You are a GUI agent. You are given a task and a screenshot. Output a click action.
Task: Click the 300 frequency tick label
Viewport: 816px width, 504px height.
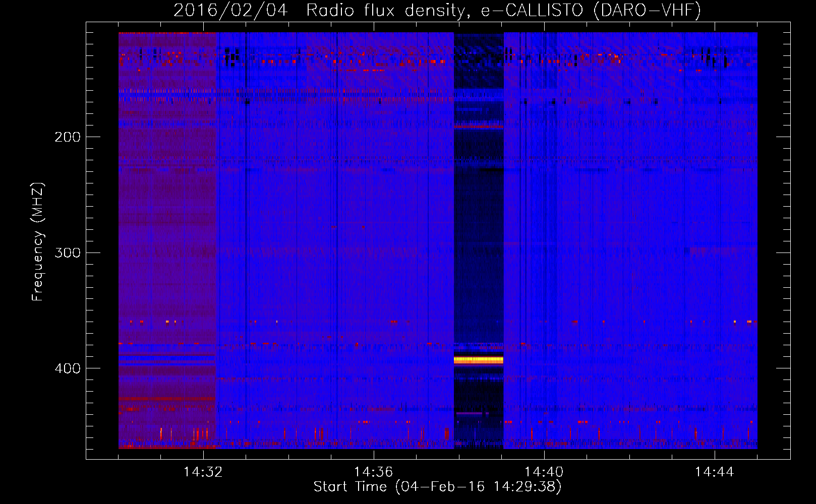tap(68, 253)
